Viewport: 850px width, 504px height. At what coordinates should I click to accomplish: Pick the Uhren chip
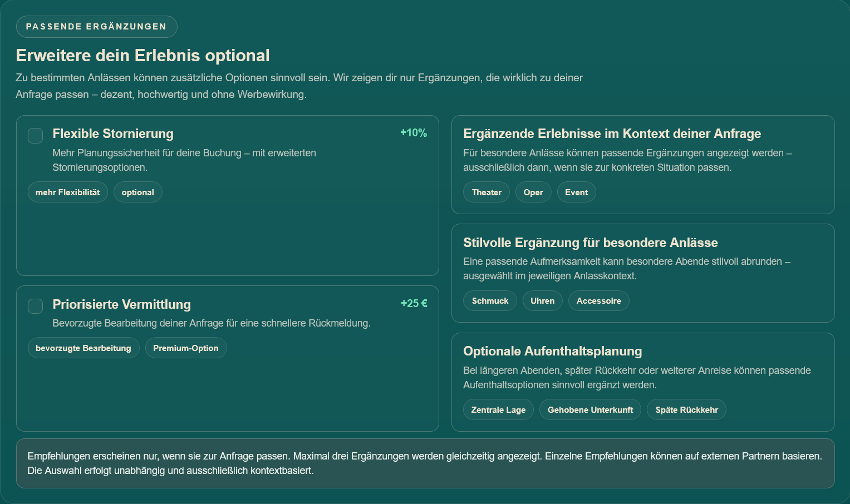pyautogui.click(x=542, y=301)
